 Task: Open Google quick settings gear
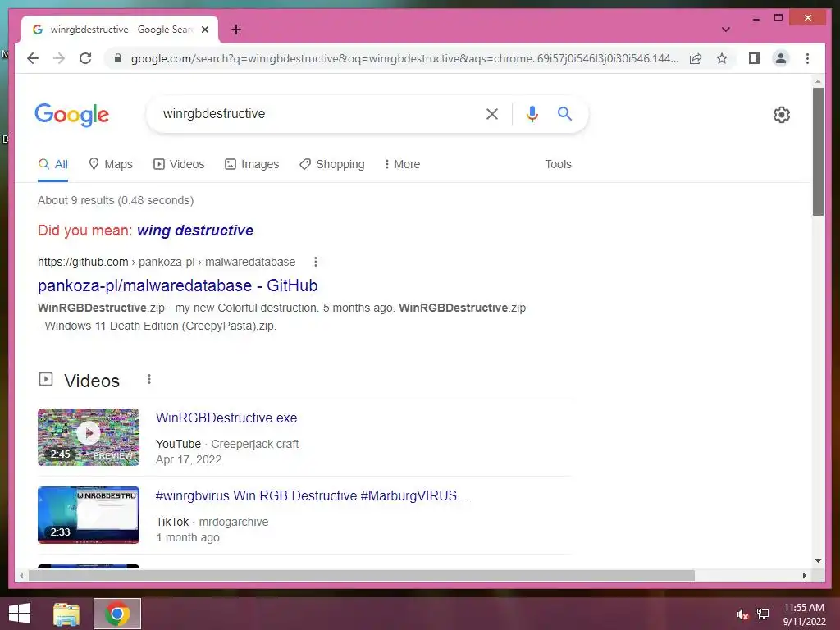click(781, 115)
